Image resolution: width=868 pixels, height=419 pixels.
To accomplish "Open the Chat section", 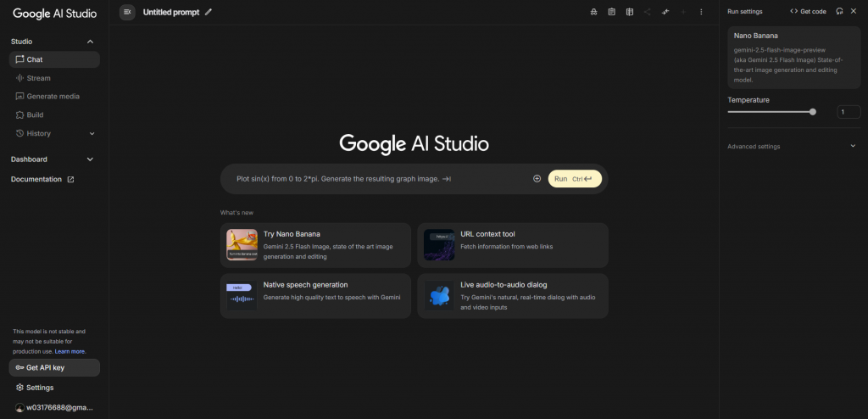I will tap(54, 59).
